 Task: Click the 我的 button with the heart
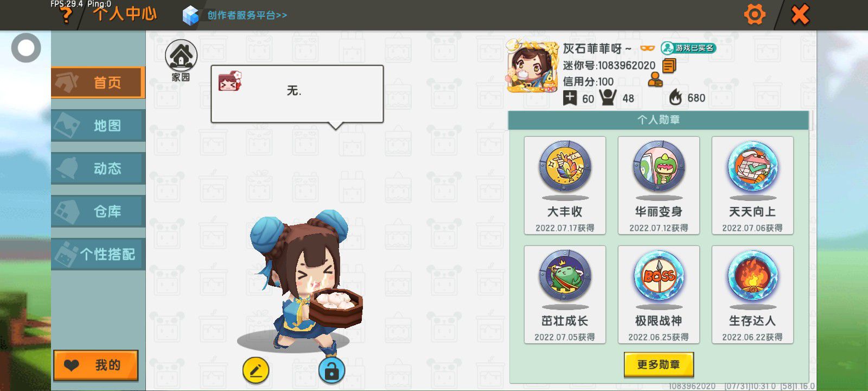pos(95,365)
